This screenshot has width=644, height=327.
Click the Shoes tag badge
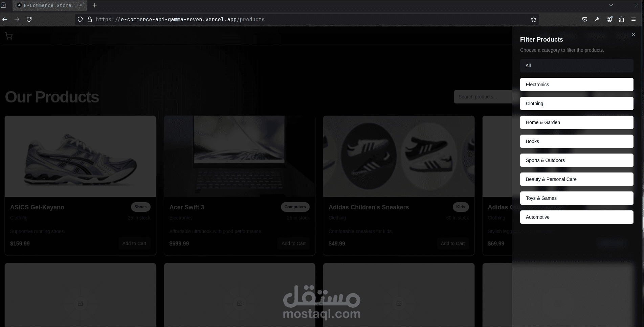click(x=140, y=207)
